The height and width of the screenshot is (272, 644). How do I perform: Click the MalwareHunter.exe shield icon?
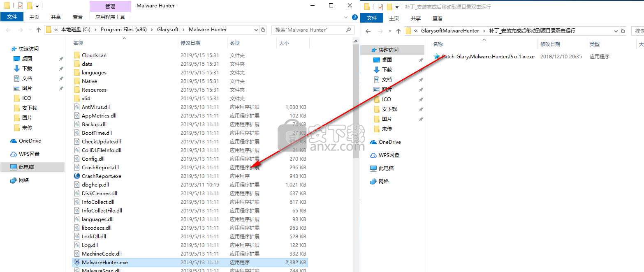point(77,262)
